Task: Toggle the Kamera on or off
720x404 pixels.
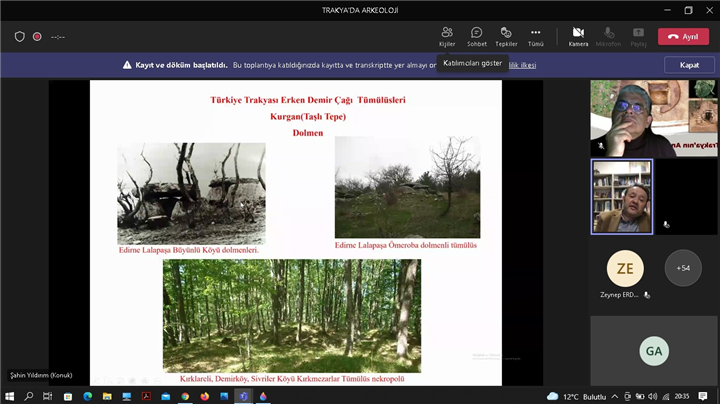Action: tap(578, 36)
